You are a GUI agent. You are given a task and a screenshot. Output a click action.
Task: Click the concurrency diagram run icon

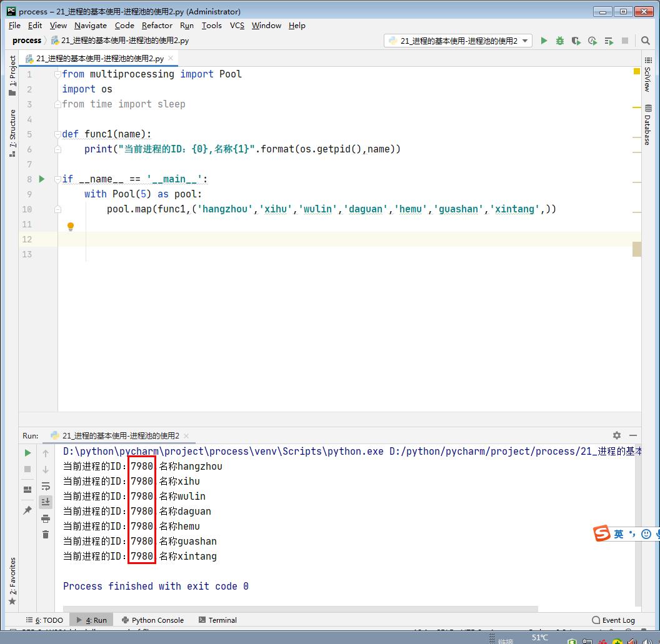tap(609, 41)
